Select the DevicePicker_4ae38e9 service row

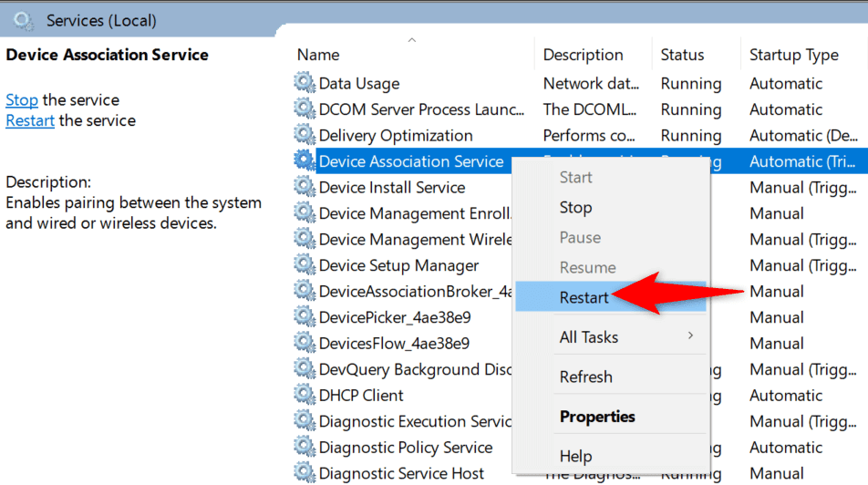(x=394, y=317)
